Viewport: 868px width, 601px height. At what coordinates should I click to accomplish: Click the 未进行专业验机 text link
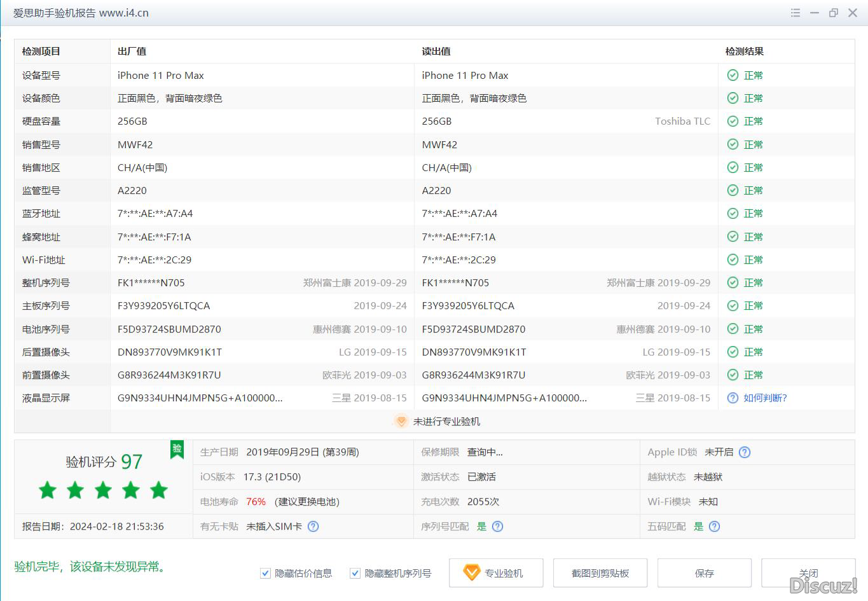[446, 421]
